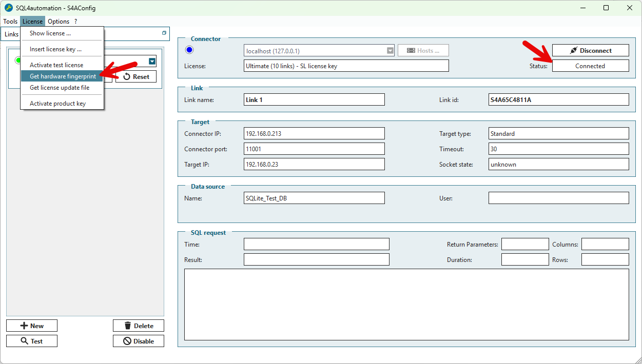Screen dimensions: 642x364
Task: Click the Return Parameters field
Action: (525, 244)
